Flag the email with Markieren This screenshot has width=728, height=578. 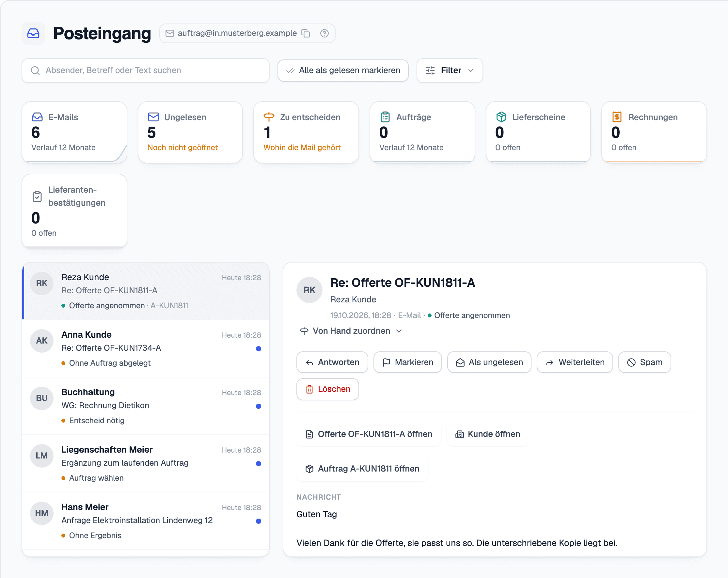tap(407, 362)
